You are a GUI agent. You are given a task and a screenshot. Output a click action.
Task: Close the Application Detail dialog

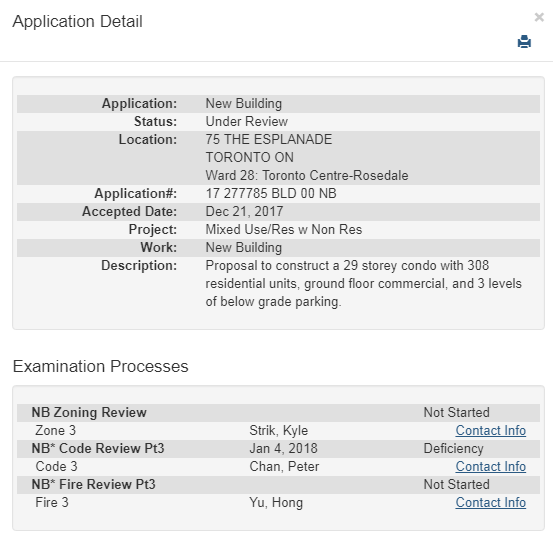click(x=539, y=17)
